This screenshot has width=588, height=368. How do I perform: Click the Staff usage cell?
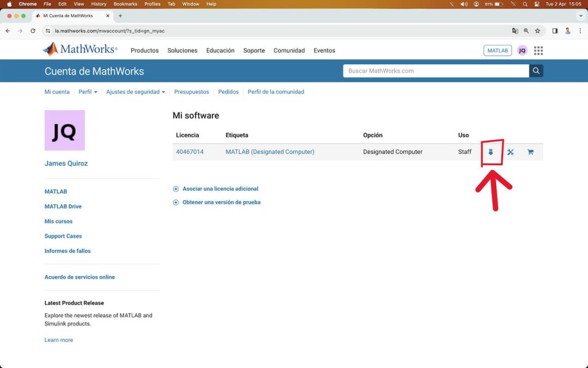point(465,152)
